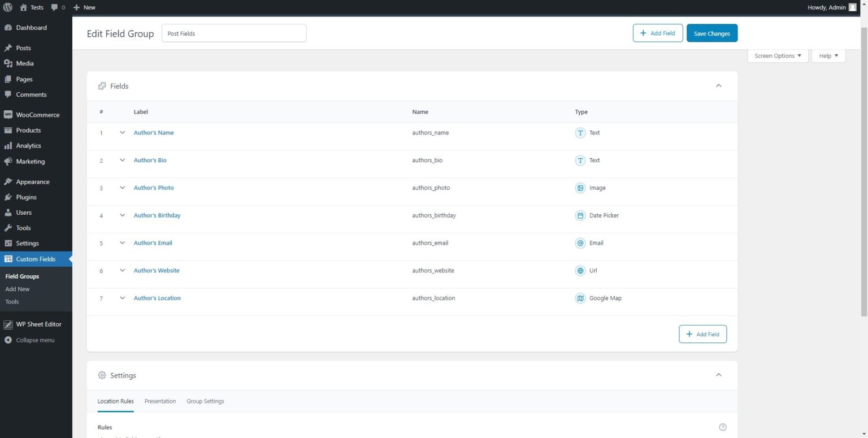Collapse the Fields panel
Image resolution: width=868 pixels, height=438 pixels.
(718, 86)
